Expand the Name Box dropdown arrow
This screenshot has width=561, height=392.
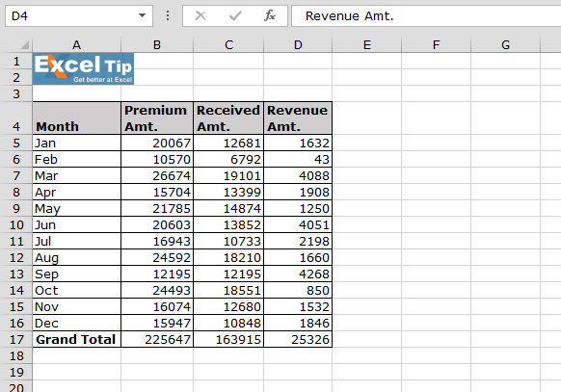click(x=142, y=15)
